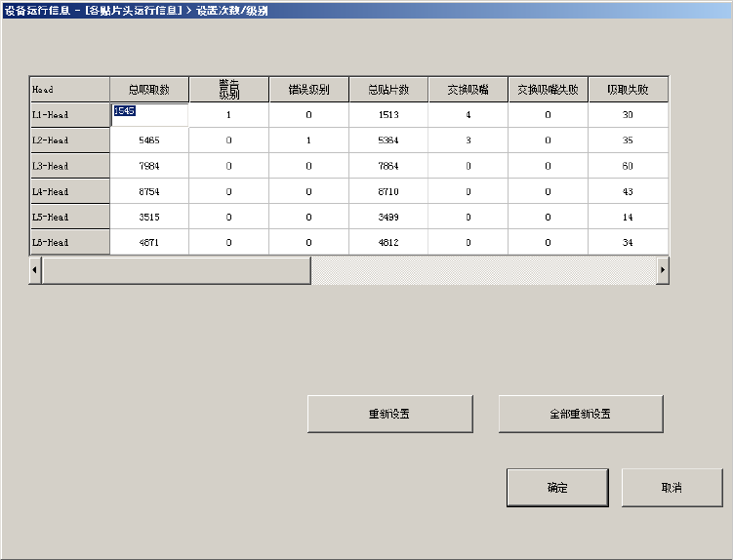This screenshot has width=733, height=560.
Task: Select L5-Head 总贴片数 cell
Action: (388, 217)
